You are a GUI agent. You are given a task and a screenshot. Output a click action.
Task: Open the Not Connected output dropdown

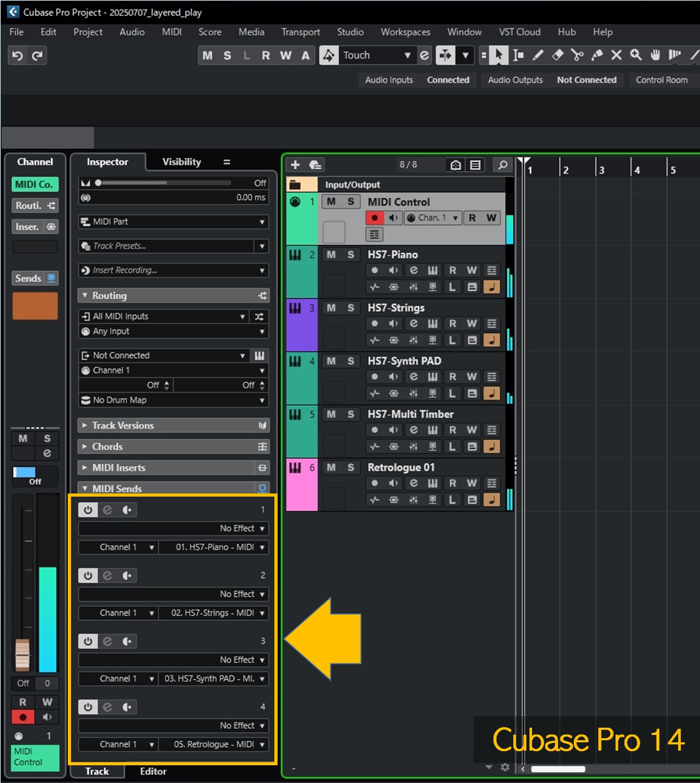coord(164,356)
